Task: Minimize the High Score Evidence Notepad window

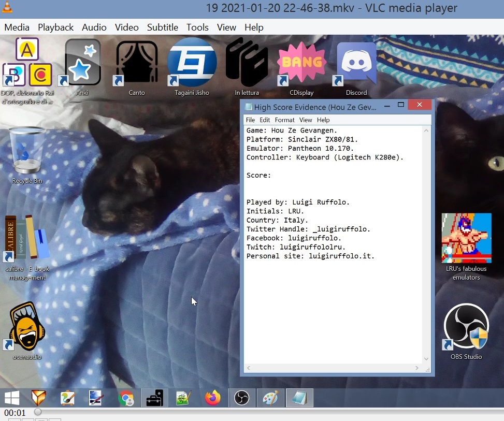Action: pyautogui.click(x=387, y=105)
